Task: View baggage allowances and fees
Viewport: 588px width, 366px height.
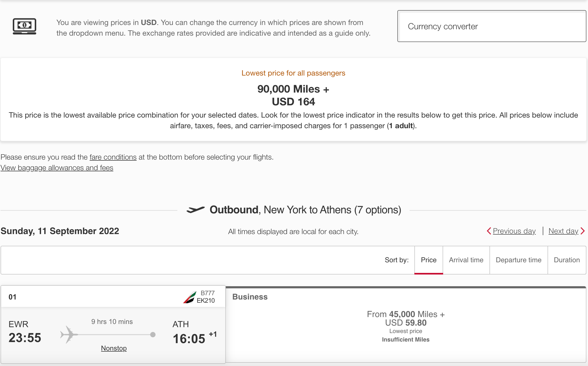Action: [57, 168]
